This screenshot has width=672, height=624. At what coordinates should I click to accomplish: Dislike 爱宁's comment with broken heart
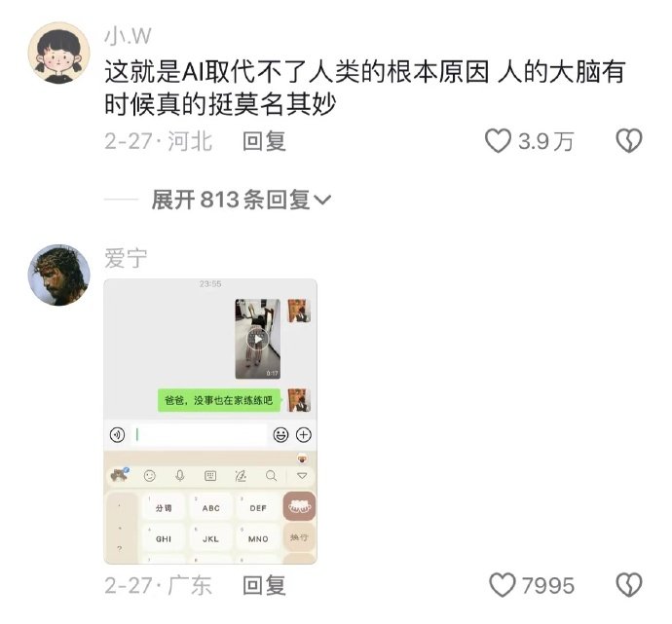pos(629,585)
